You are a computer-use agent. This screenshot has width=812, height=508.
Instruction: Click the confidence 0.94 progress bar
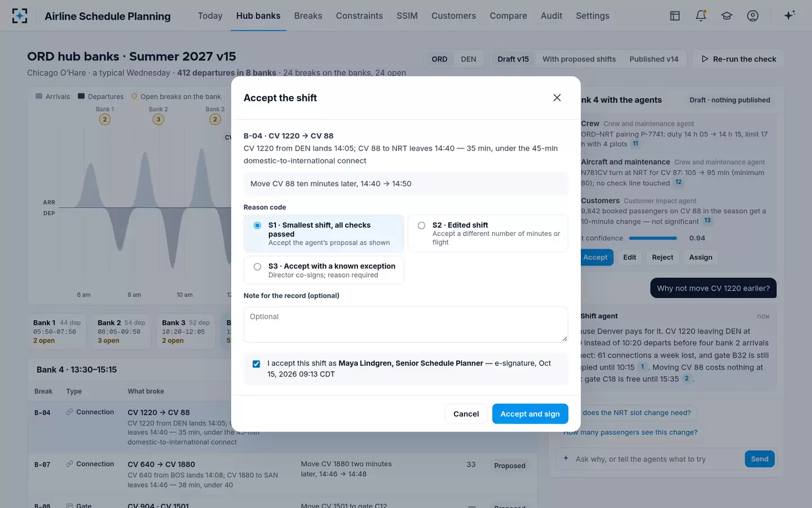tap(653, 238)
